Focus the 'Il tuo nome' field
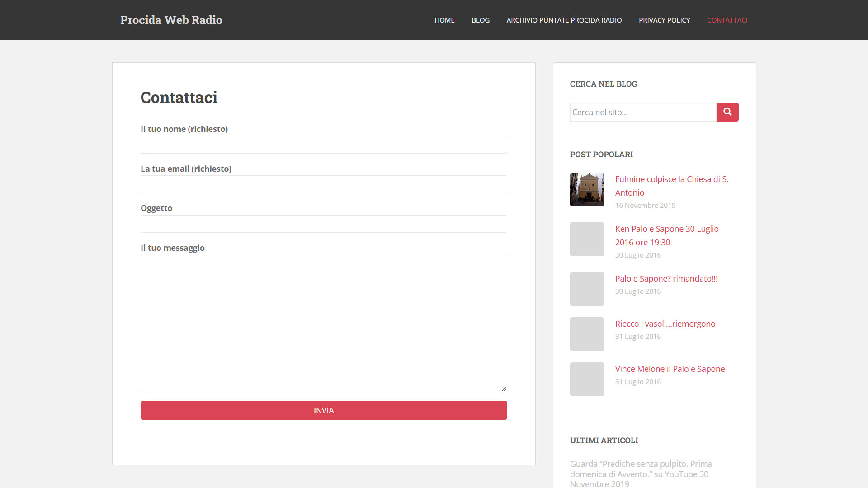 pyautogui.click(x=324, y=145)
